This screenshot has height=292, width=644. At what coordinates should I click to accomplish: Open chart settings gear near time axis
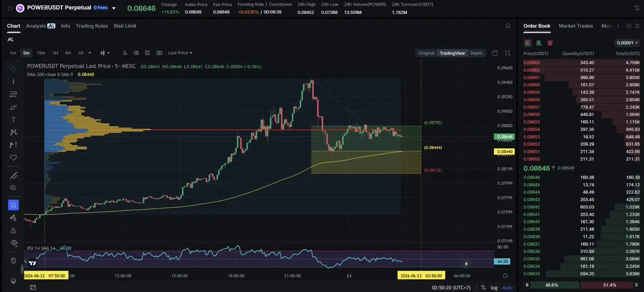(x=505, y=275)
